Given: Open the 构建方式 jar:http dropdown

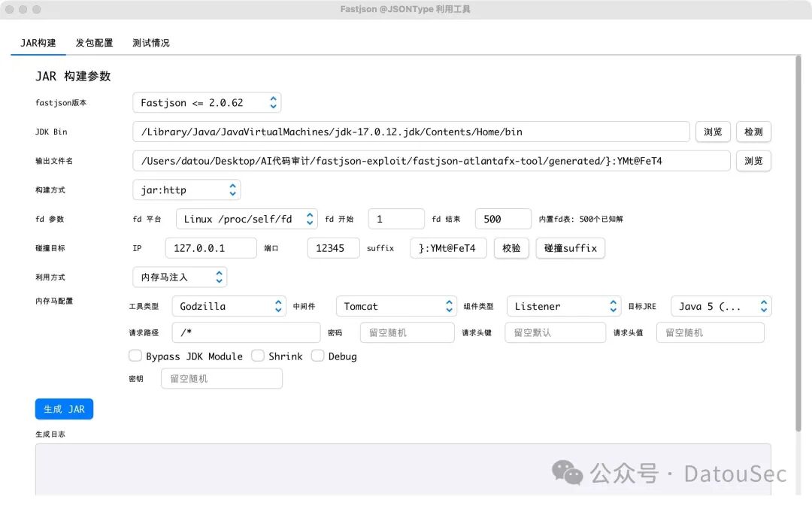Looking at the screenshot, I should [187, 189].
